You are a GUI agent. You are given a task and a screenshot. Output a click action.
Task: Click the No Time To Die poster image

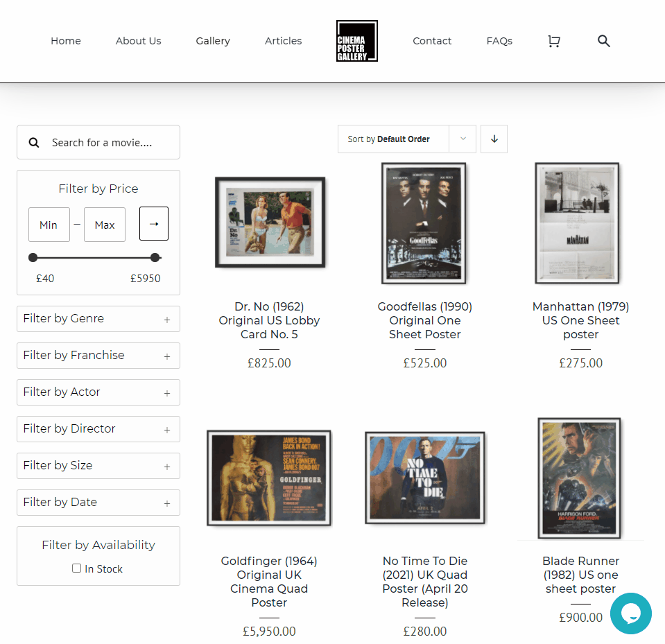pos(425,478)
